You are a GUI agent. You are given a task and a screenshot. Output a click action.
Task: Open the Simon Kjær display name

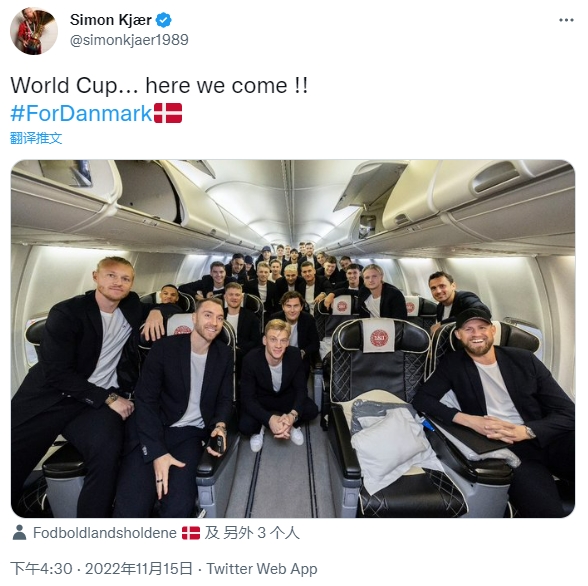111,20
